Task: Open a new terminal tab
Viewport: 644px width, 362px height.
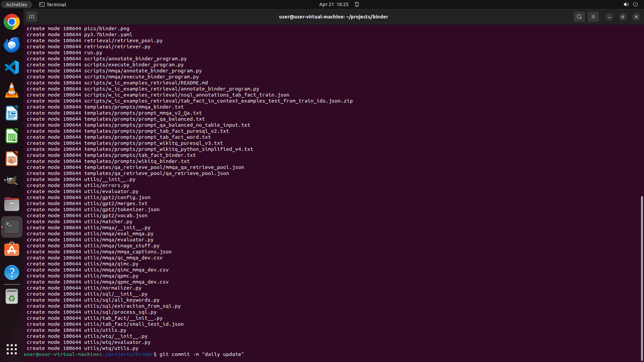Action: pos(32,17)
